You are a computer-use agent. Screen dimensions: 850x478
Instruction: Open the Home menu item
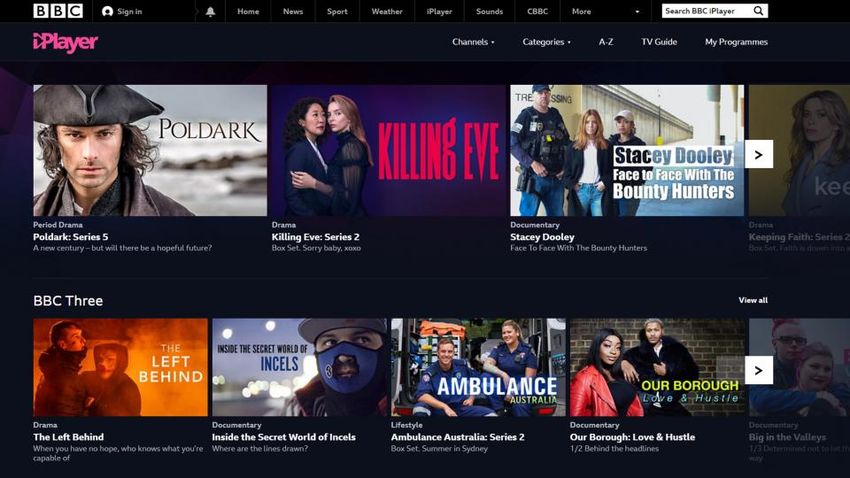(248, 11)
